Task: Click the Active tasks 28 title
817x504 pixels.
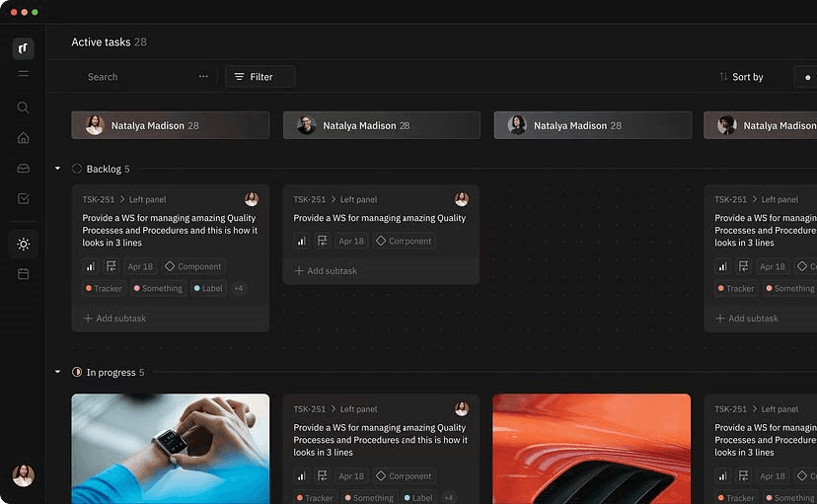Action: coord(109,42)
